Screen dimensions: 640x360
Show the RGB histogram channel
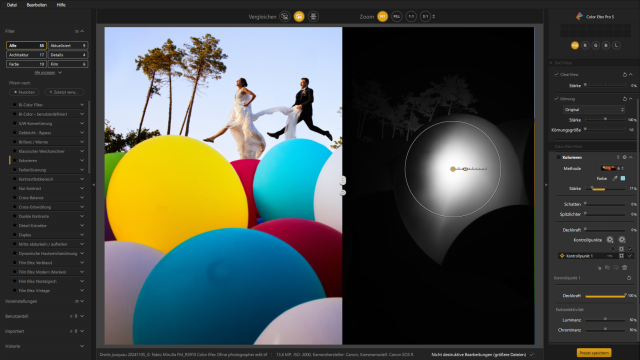pyautogui.click(x=575, y=45)
